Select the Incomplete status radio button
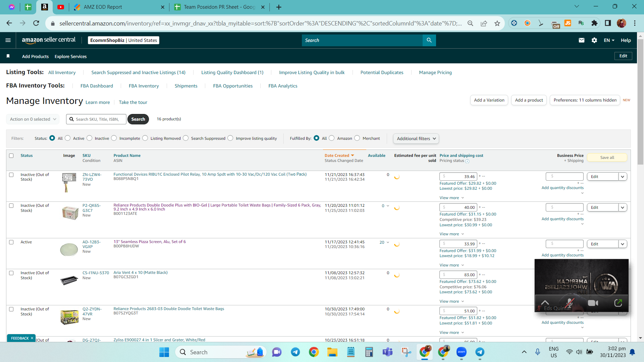This screenshot has width=644, height=362. coord(114,138)
